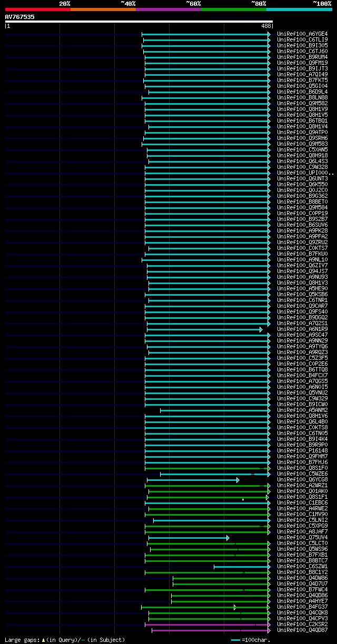Select label UniRef100_B8LN88
This screenshot has width=337, height=644.
pyautogui.click(x=302, y=97)
